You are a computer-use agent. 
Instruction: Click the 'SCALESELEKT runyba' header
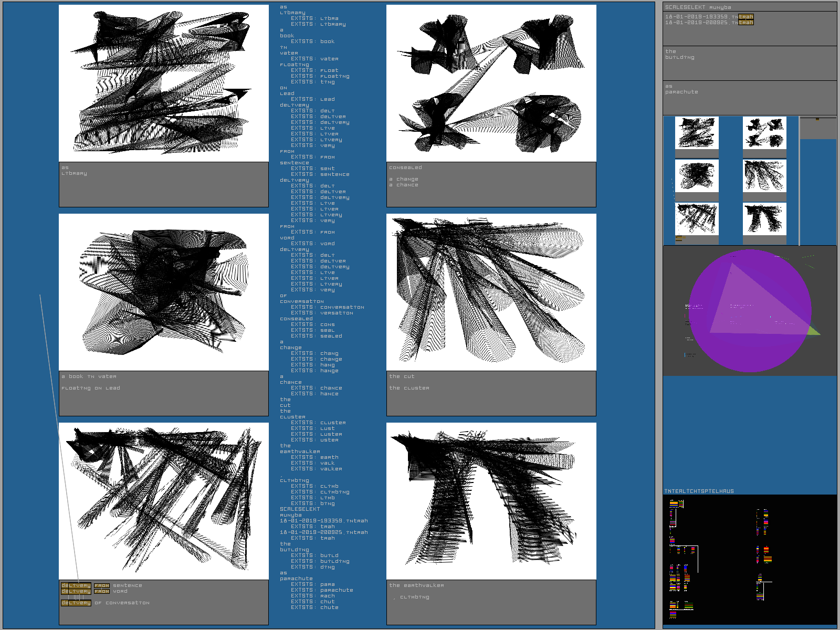click(x=698, y=7)
